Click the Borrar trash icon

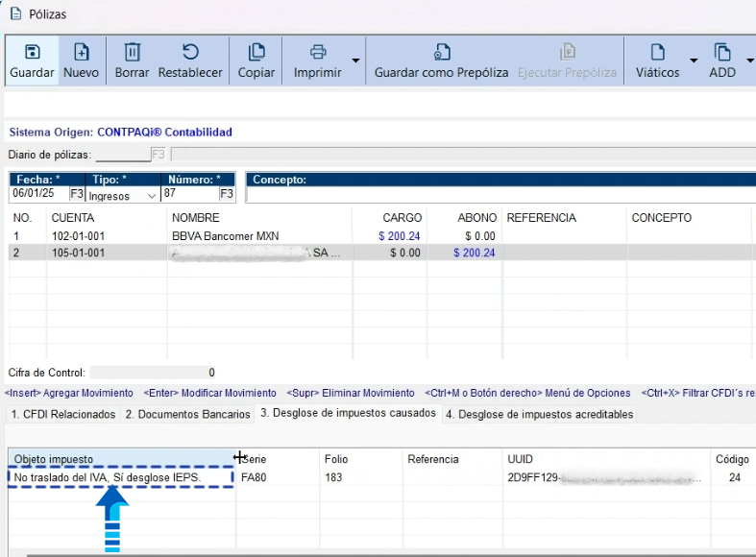click(x=133, y=53)
